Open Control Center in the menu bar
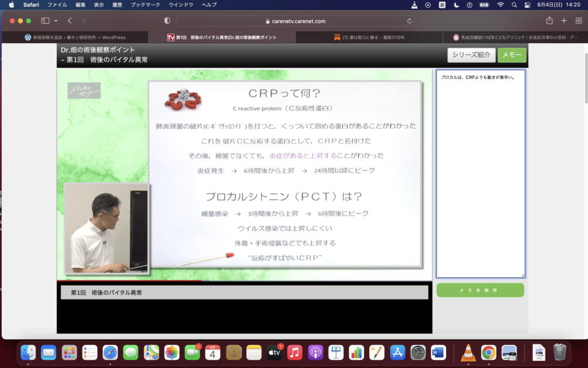The width and height of the screenshot is (588, 368). click(528, 5)
